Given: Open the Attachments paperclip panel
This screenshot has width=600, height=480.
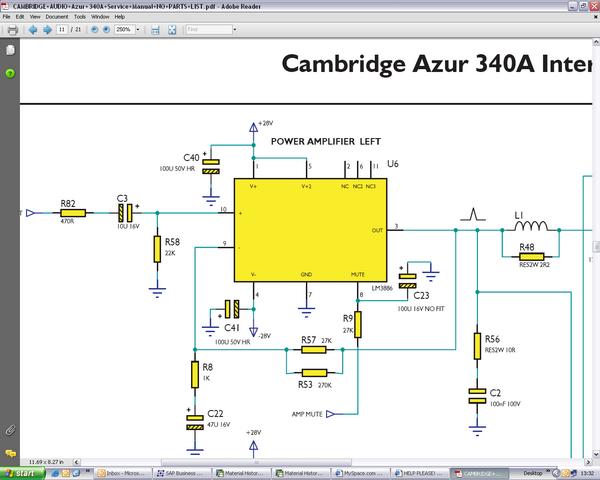Looking at the screenshot, I should (10, 431).
